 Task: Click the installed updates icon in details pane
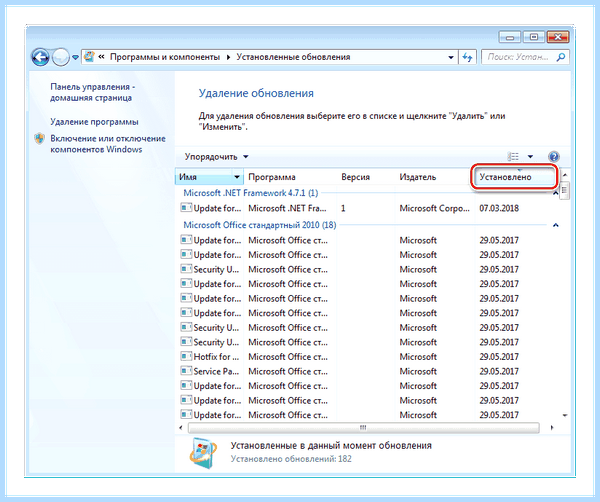tap(204, 453)
